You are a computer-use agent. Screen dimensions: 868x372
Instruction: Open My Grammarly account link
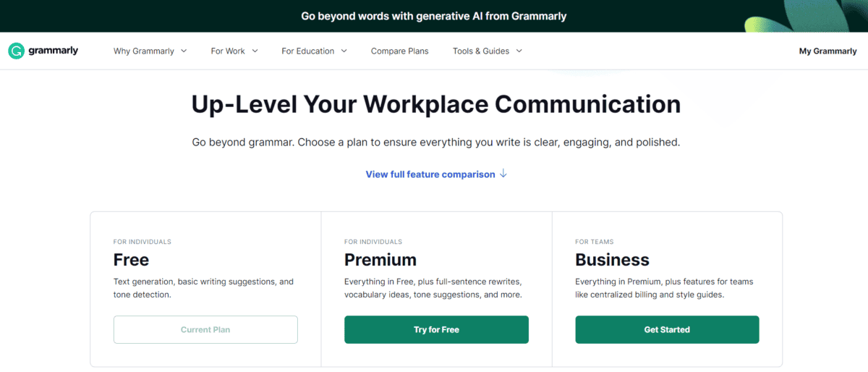point(827,51)
